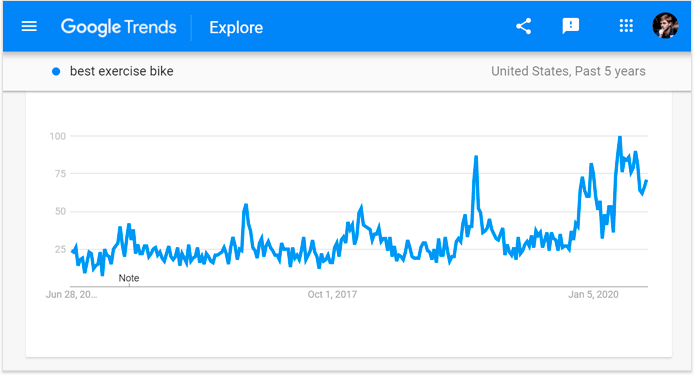Click the Jun 28 start date label

coord(71,294)
